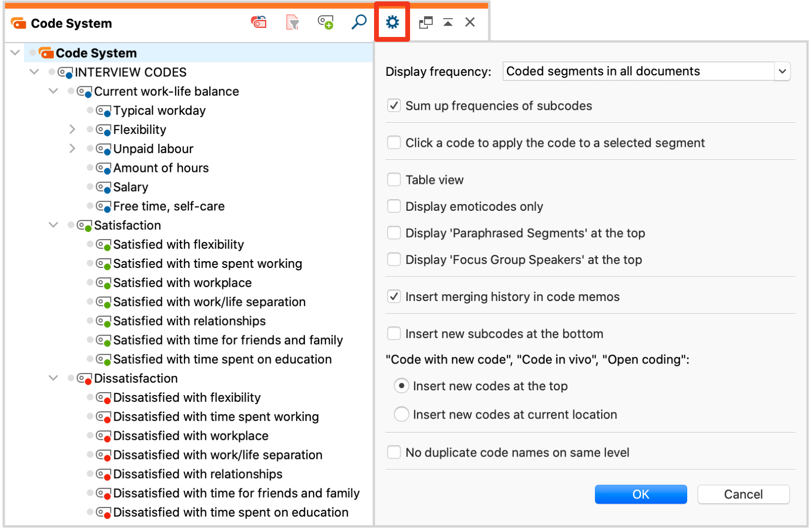Image resolution: width=812 pixels, height=530 pixels.
Task: Click the Amount of hours code icon
Action: pyautogui.click(x=104, y=168)
